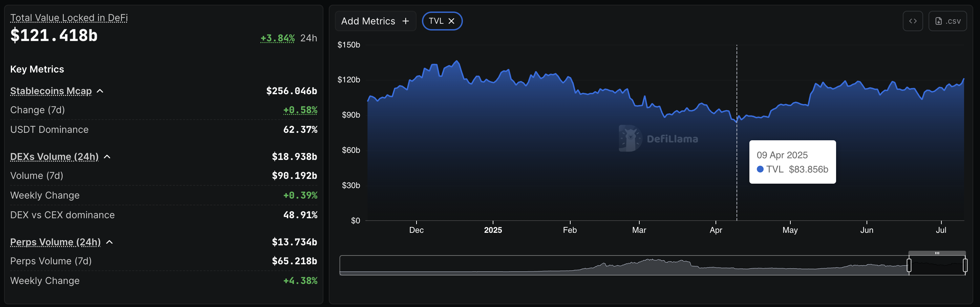Click the stablecoins +0.58% change value
The image size is (980, 307).
click(x=300, y=110)
